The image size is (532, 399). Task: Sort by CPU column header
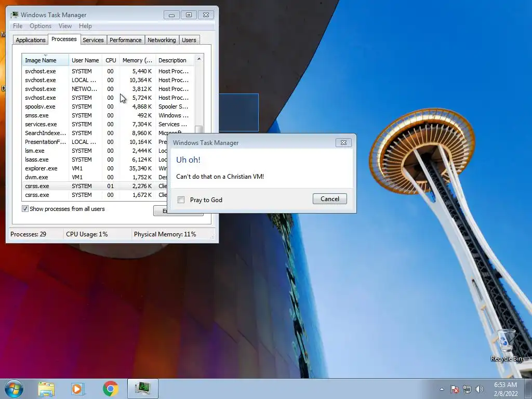(x=111, y=60)
